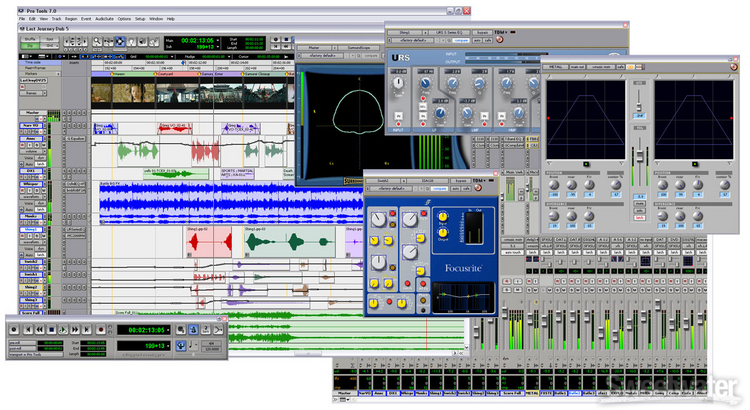The image size is (750, 410).
Task: Open factory default preset menu in Focusrite plugin
Action: coord(391,188)
